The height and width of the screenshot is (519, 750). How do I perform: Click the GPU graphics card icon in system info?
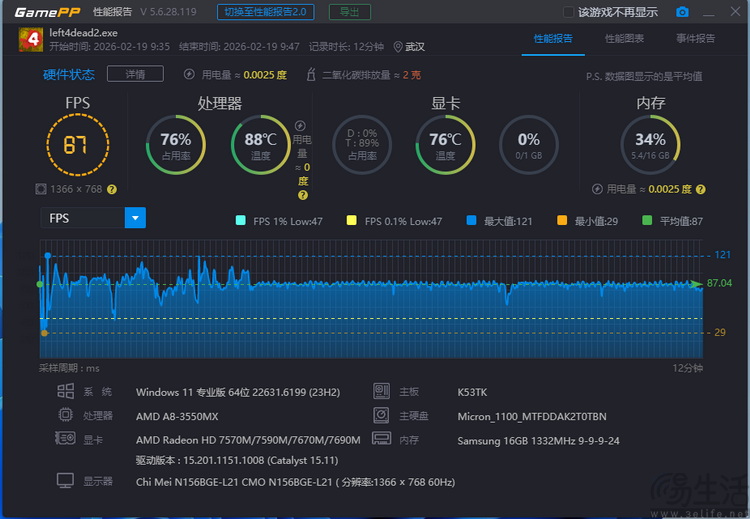tap(65, 440)
